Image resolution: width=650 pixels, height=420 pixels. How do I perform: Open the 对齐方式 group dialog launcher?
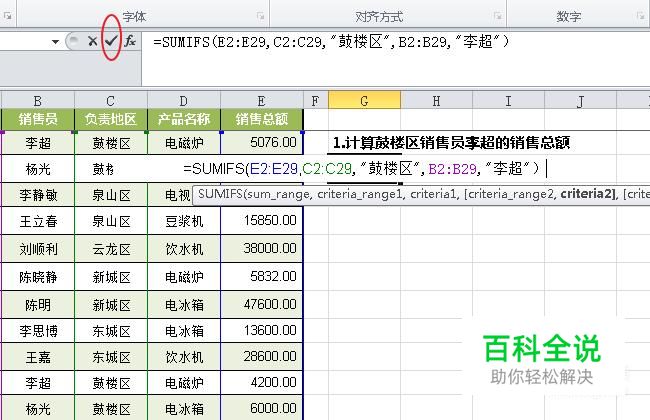[x=497, y=16]
